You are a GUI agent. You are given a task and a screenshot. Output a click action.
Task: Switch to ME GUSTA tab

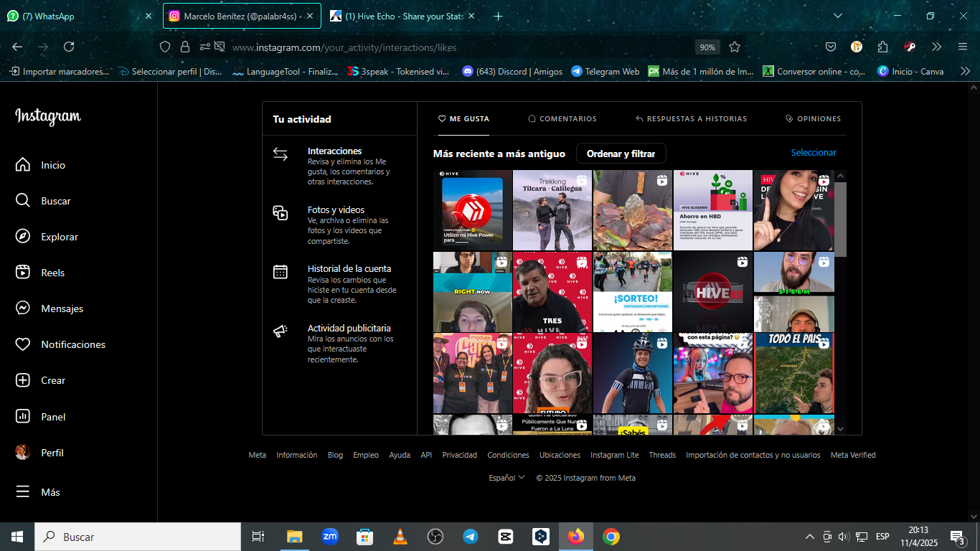point(463,118)
